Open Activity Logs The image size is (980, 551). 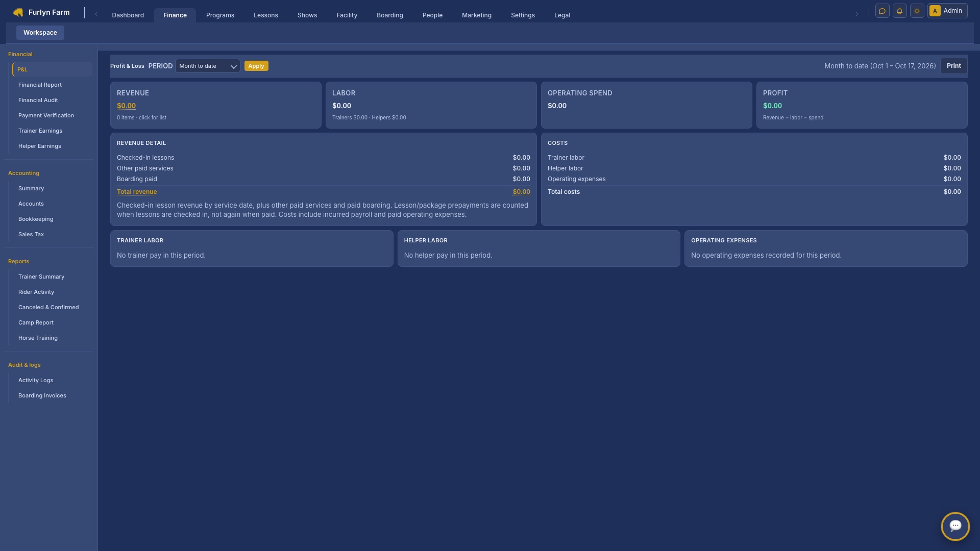[51, 380]
